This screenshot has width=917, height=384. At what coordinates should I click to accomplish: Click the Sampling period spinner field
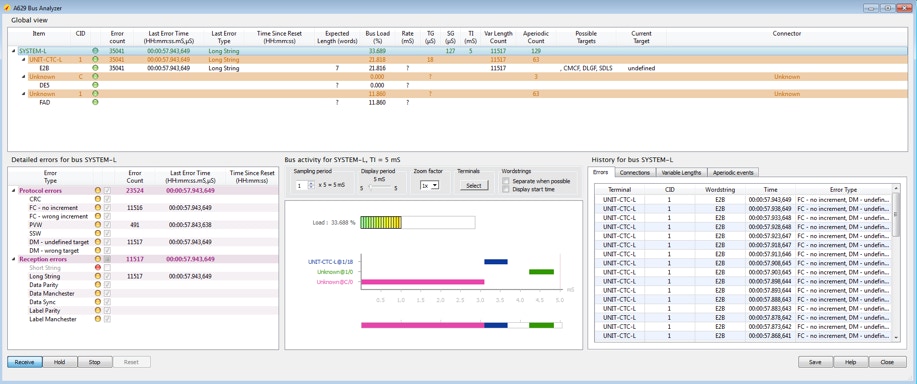point(301,185)
